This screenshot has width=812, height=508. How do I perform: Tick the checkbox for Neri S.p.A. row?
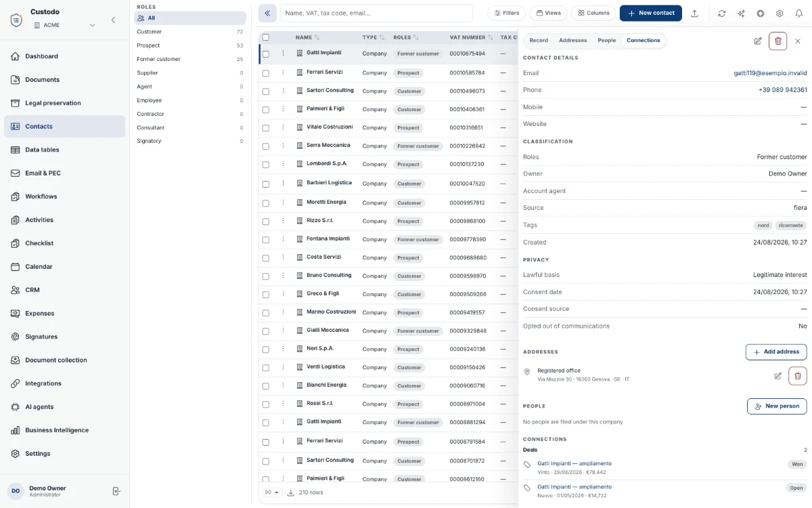point(266,349)
